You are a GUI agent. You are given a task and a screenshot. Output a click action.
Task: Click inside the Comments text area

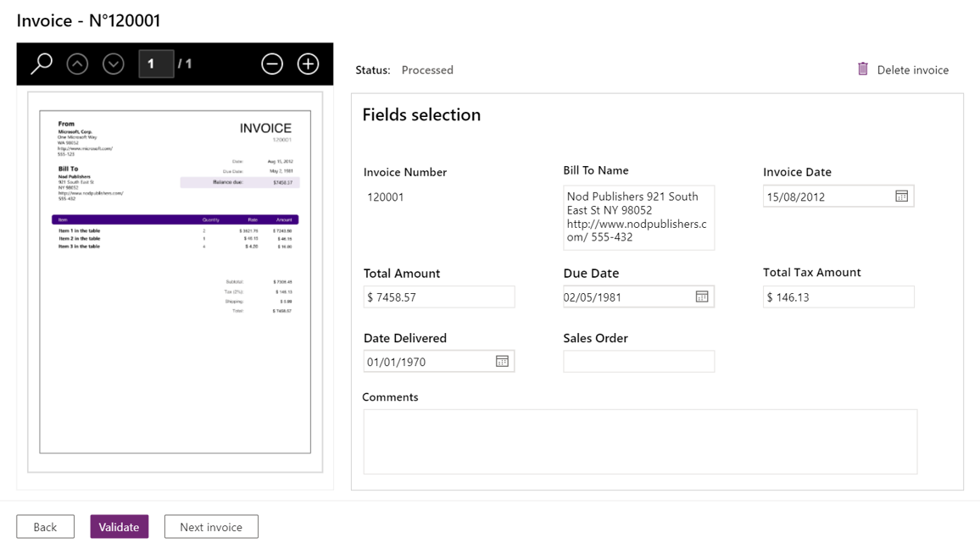(640, 441)
